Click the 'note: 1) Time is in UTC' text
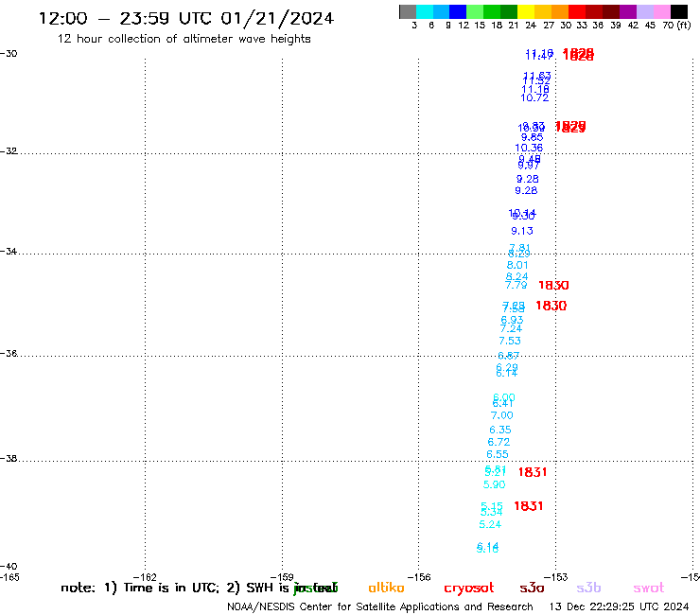 140,588
